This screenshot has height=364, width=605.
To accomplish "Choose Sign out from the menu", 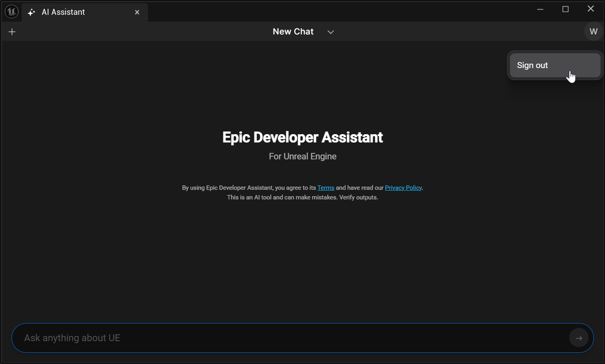I will [555, 65].
